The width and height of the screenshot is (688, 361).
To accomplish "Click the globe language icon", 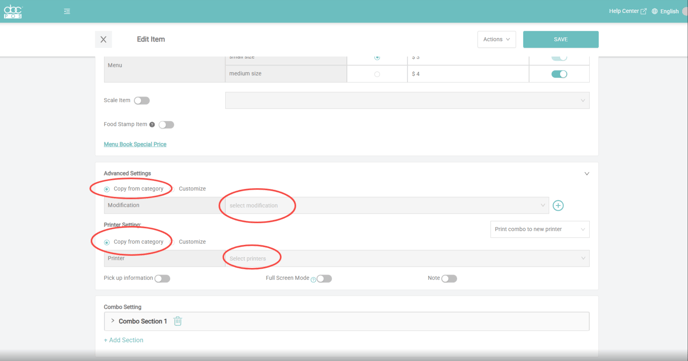I will pyautogui.click(x=655, y=11).
